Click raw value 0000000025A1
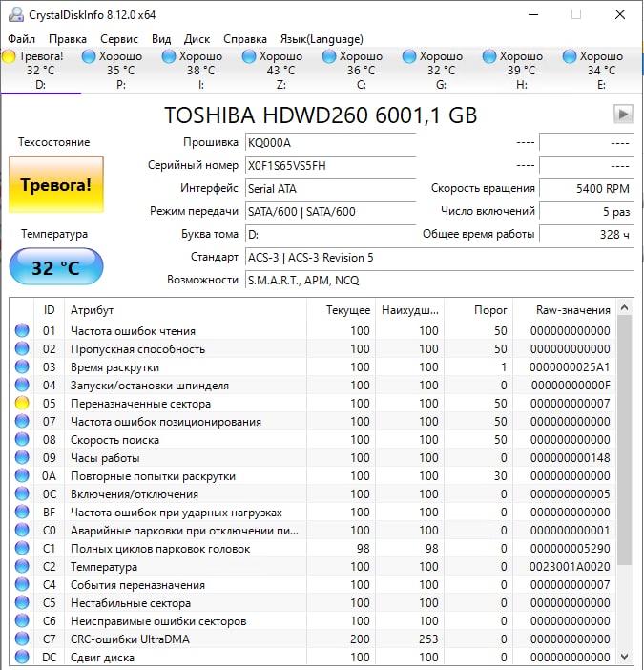 coord(570,367)
